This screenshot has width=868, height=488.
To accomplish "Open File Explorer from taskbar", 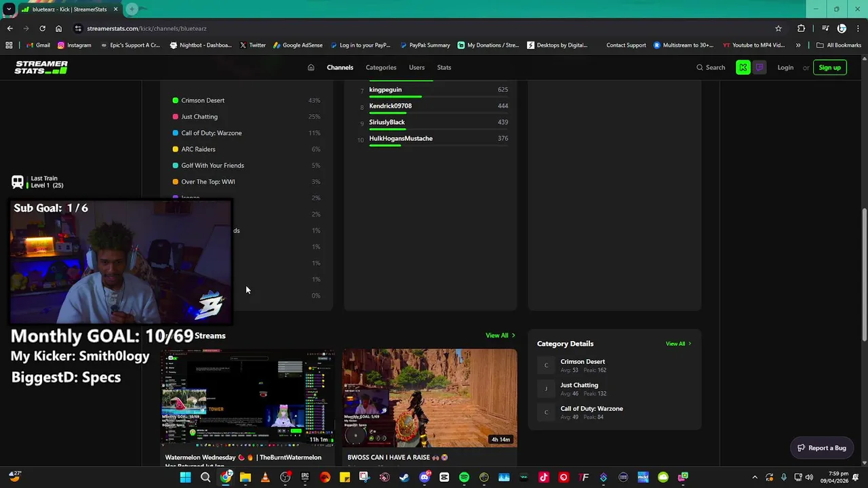I will (x=245, y=477).
